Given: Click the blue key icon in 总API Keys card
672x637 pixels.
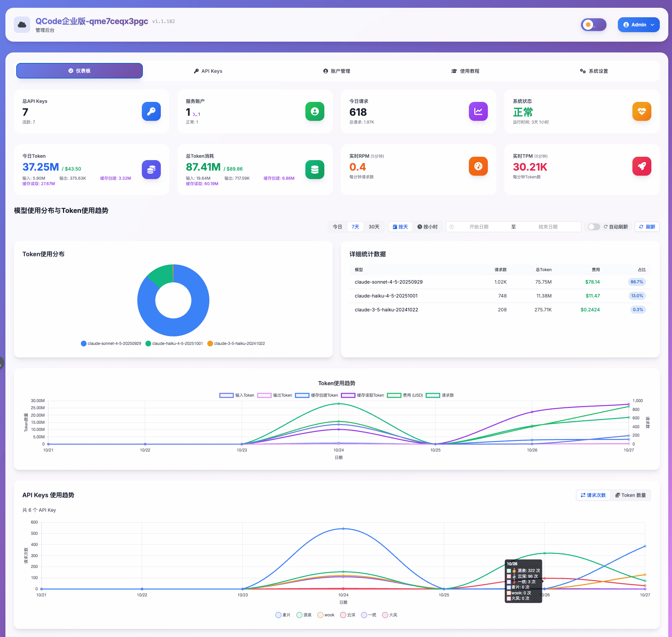Looking at the screenshot, I should point(151,111).
